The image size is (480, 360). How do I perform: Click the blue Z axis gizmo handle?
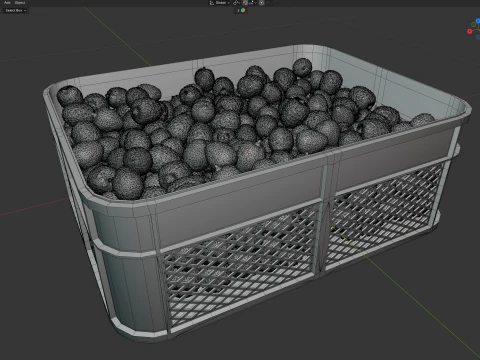pos(478,21)
